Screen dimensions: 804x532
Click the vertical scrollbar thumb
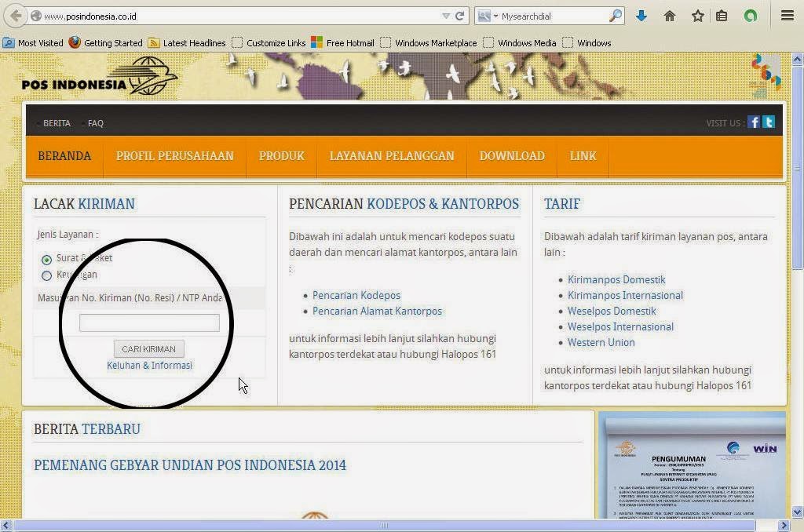798,168
